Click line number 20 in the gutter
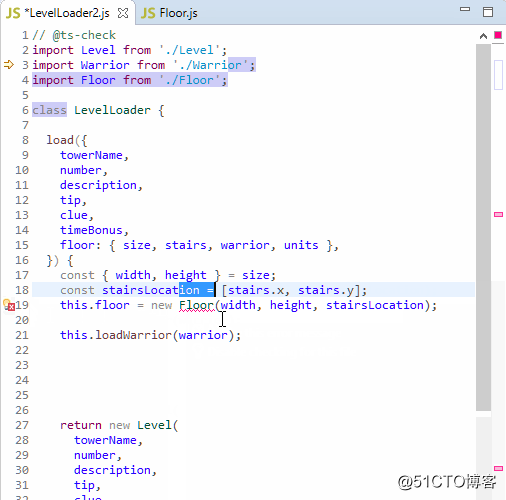The height and width of the screenshot is (500, 506). click(22, 320)
